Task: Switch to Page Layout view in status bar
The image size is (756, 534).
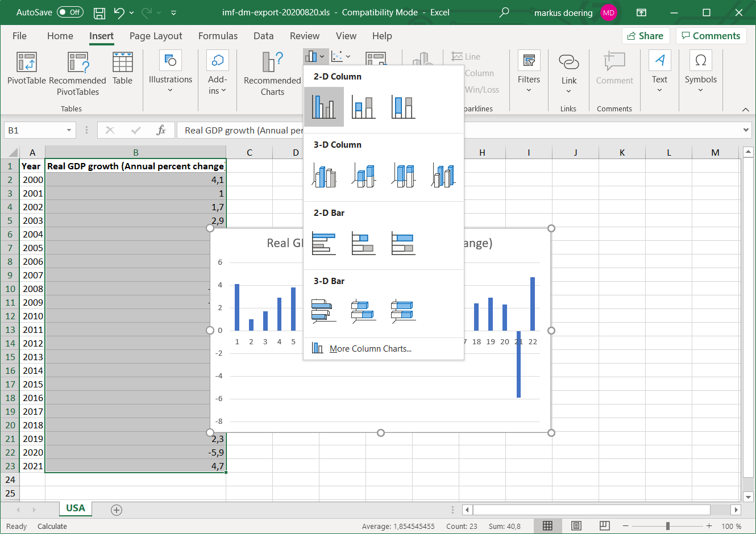Action: click(576, 526)
